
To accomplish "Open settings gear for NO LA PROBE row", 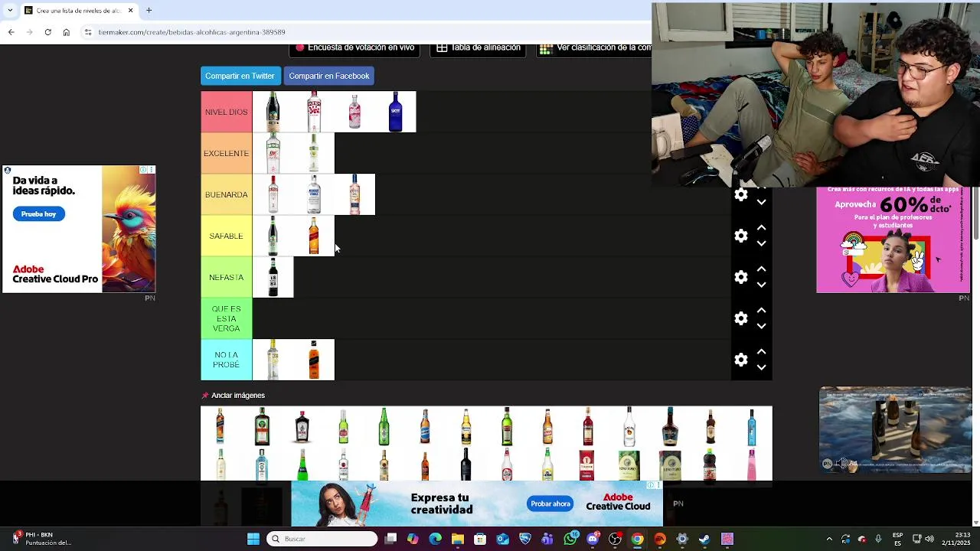I will click(740, 360).
